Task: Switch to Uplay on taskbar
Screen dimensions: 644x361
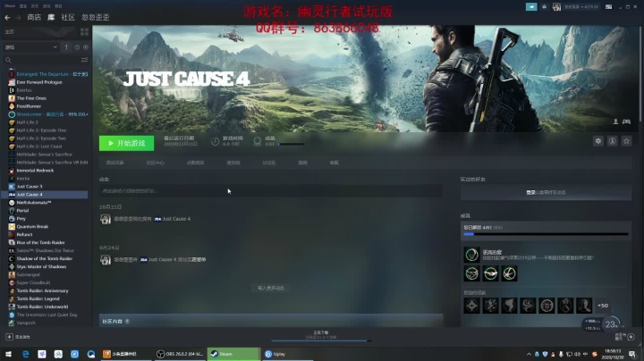Action: 287,354
